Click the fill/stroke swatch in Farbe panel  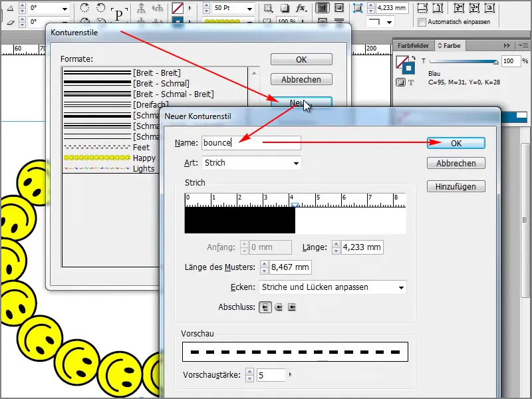click(405, 65)
